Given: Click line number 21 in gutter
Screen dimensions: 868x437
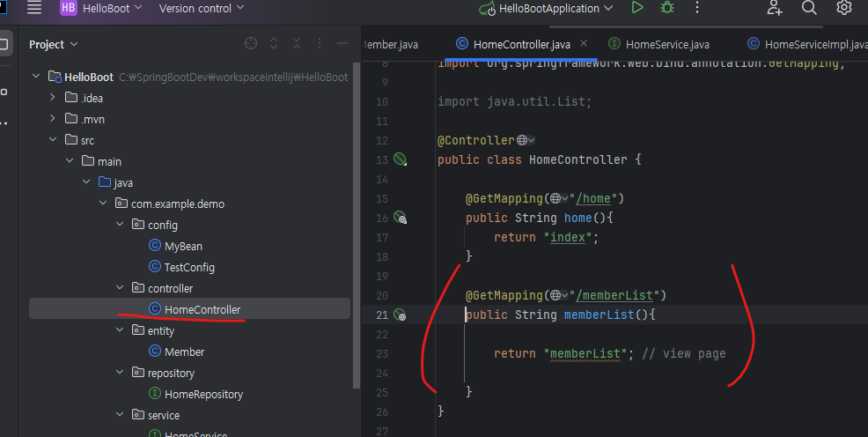Looking at the screenshot, I should click(382, 315).
